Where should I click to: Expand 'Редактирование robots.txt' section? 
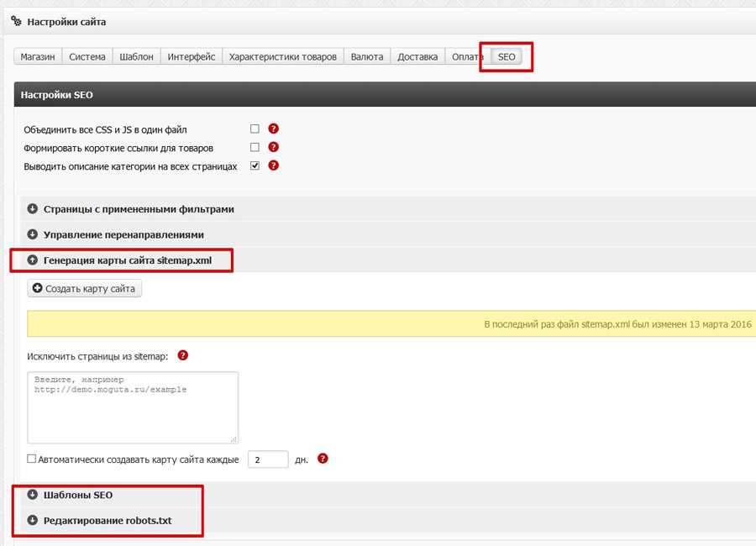pos(107,521)
